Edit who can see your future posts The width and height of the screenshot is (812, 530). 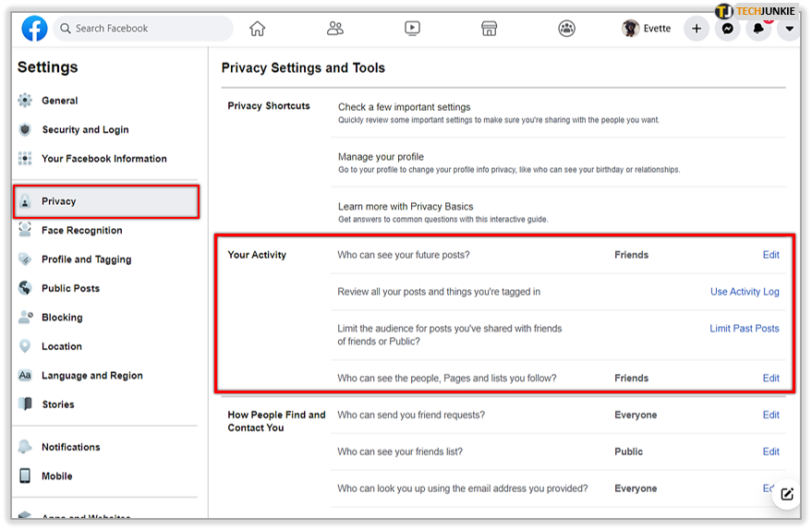(x=770, y=255)
